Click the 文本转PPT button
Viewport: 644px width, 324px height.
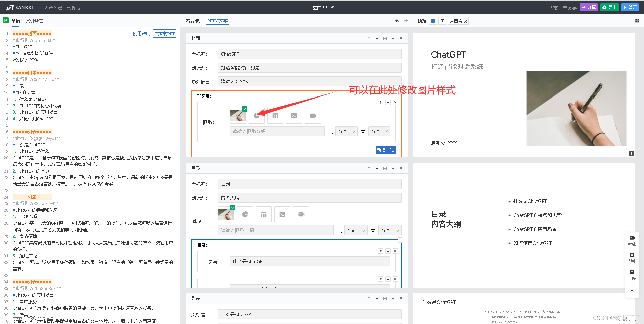point(165,34)
